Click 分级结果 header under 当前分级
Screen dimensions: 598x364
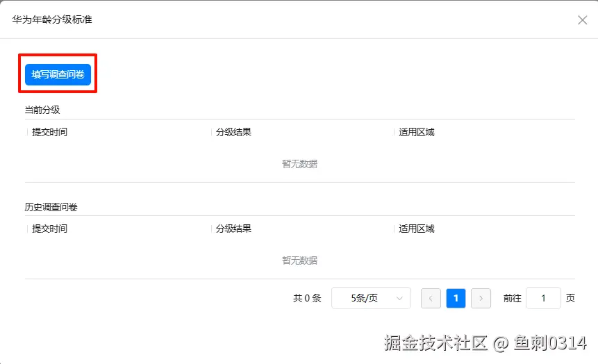[x=233, y=132]
